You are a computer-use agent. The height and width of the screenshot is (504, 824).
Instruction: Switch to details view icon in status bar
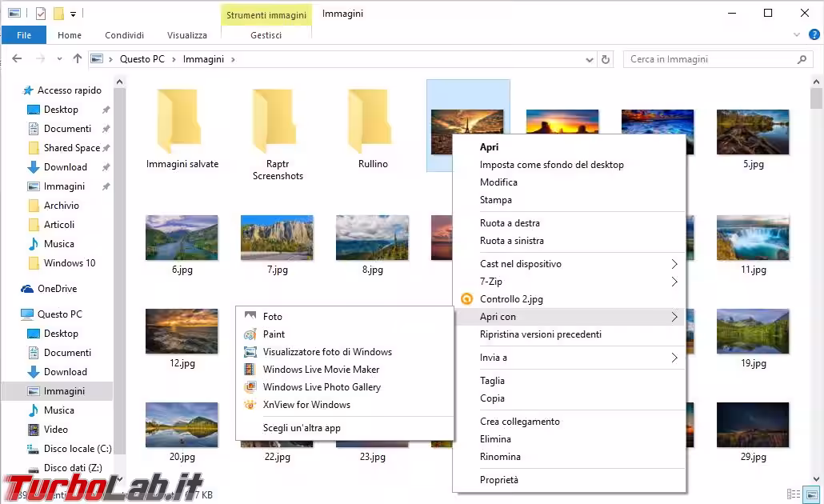[794, 494]
